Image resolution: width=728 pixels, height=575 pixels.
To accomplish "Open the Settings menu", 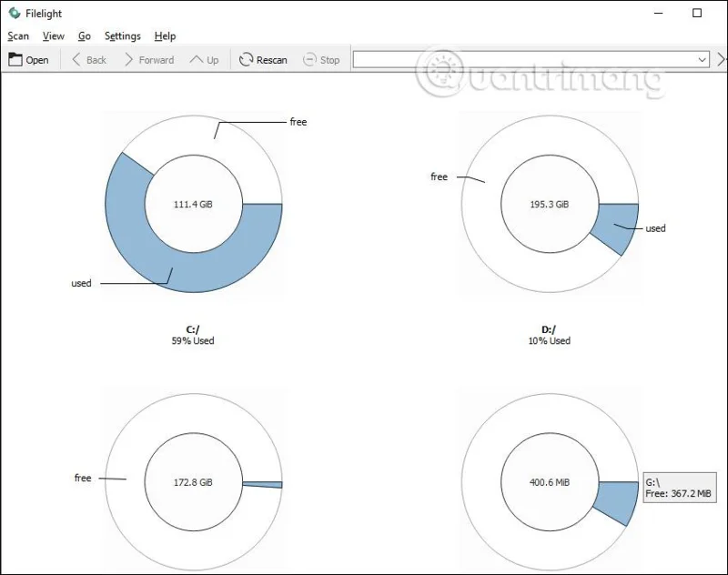I will (x=123, y=35).
